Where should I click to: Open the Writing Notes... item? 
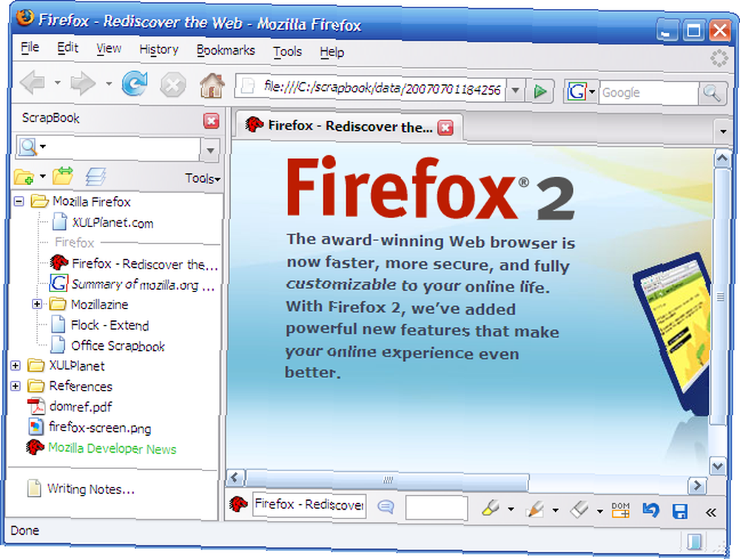pyautogui.click(x=90, y=489)
